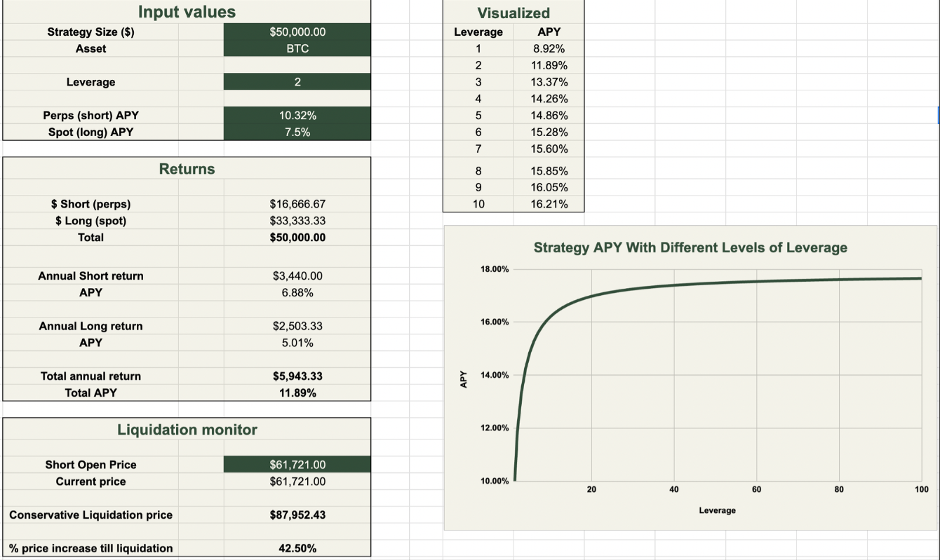Select the Total annual return $5,943.33
This screenshot has height=560, width=940.
pyautogui.click(x=297, y=376)
